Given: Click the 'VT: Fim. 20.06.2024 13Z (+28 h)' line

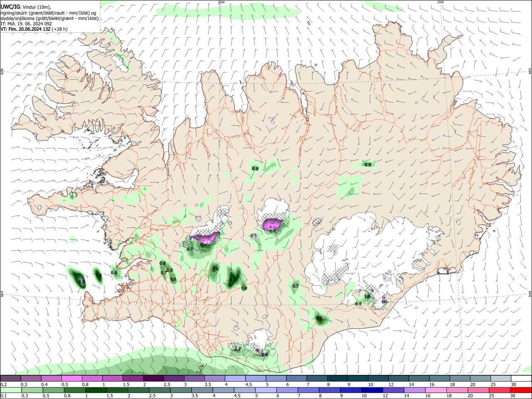Looking at the screenshot, I should click(x=34, y=29).
